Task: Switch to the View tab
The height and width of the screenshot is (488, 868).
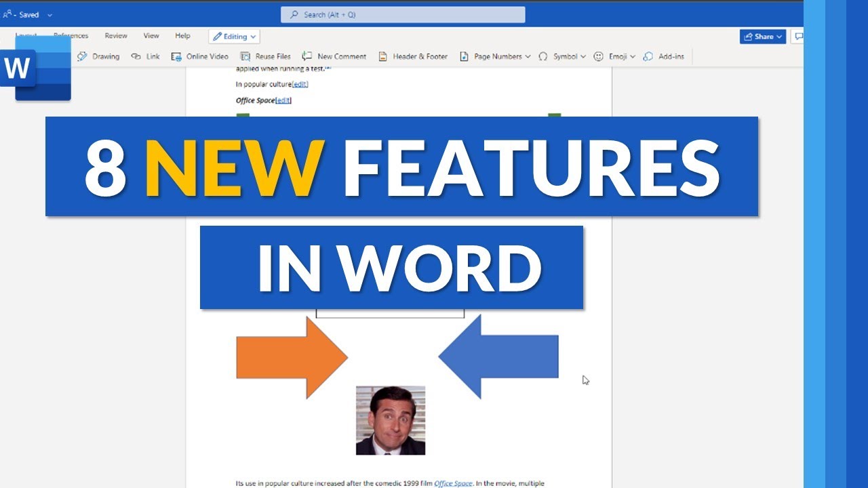Action: coord(151,36)
